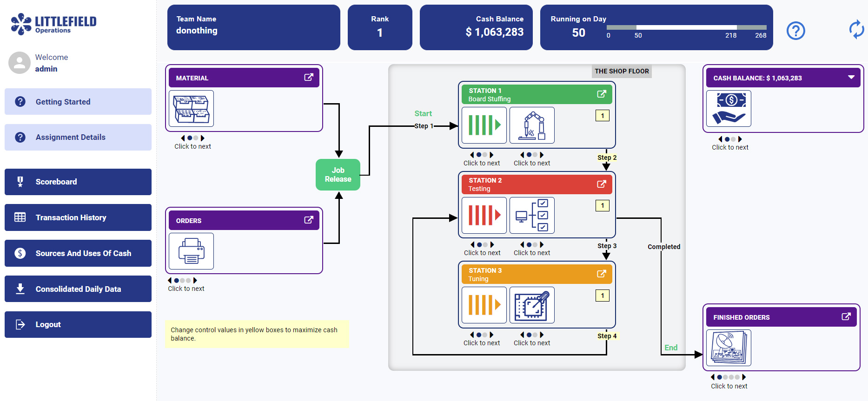868x401 pixels.
Task: Click the help question mark icon
Action: click(795, 31)
